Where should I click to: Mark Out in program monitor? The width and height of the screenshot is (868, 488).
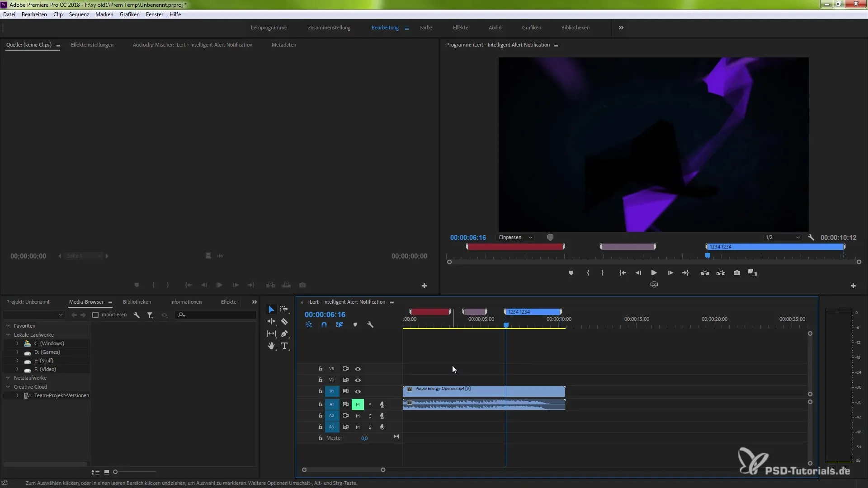602,273
